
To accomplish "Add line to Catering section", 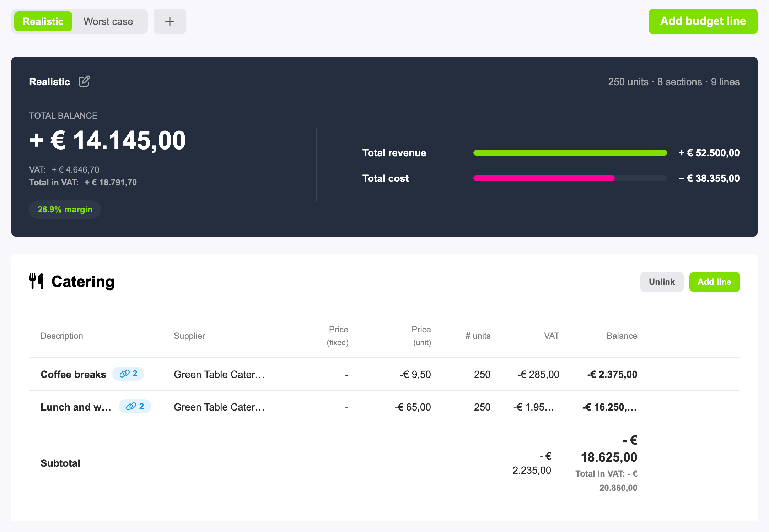I will coord(714,282).
